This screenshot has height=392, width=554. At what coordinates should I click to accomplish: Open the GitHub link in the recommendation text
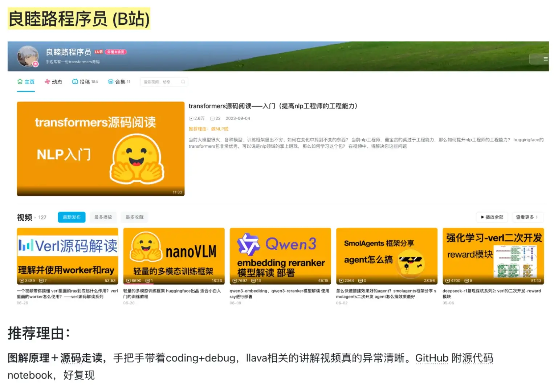pos(432,358)
